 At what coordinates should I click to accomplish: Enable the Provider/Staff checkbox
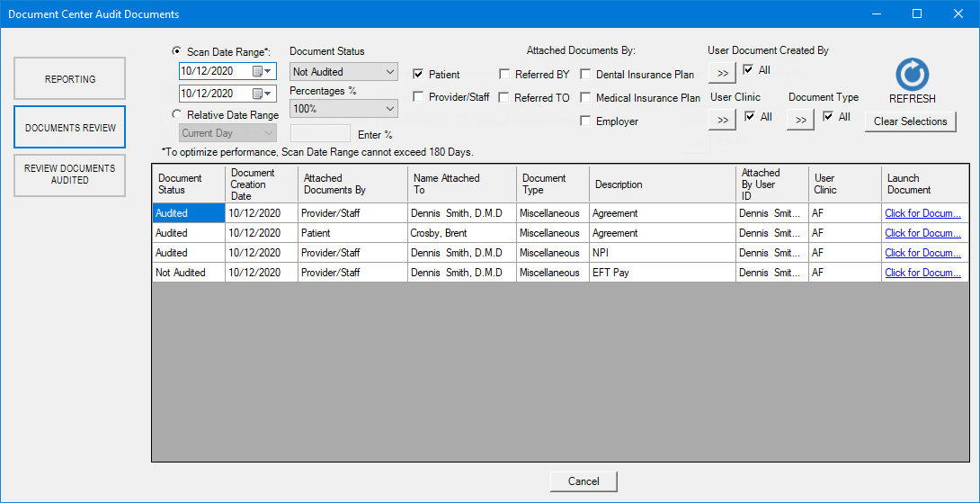click(418, 97)
